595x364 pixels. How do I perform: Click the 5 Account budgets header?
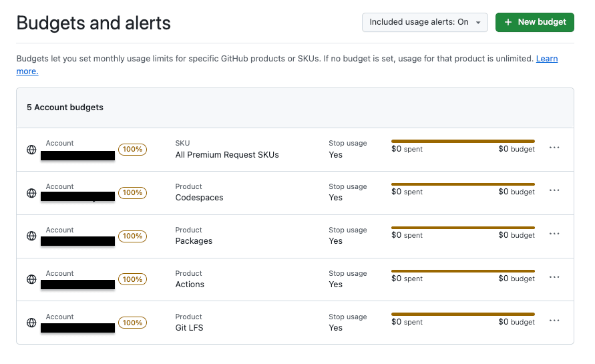pos(65,108)
